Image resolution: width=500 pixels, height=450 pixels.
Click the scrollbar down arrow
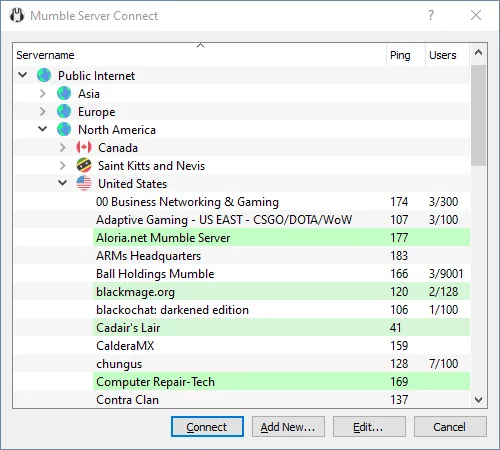coord(479,399)
